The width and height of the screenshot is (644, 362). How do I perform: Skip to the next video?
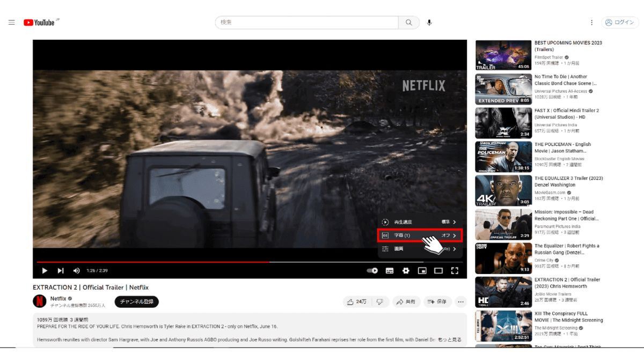(61, 271)
